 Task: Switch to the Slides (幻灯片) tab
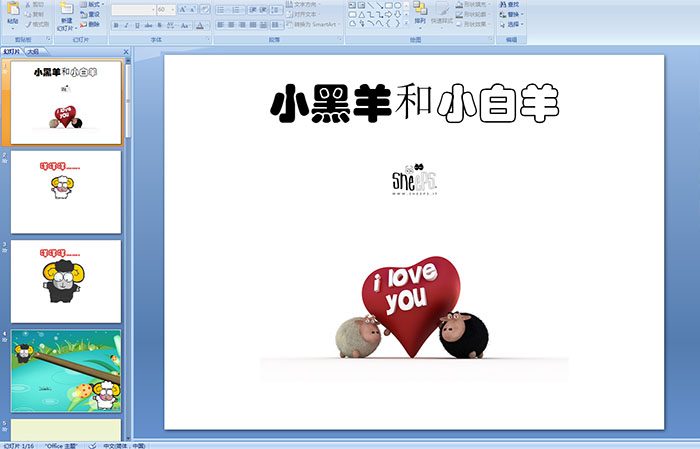tap(12, 52)
